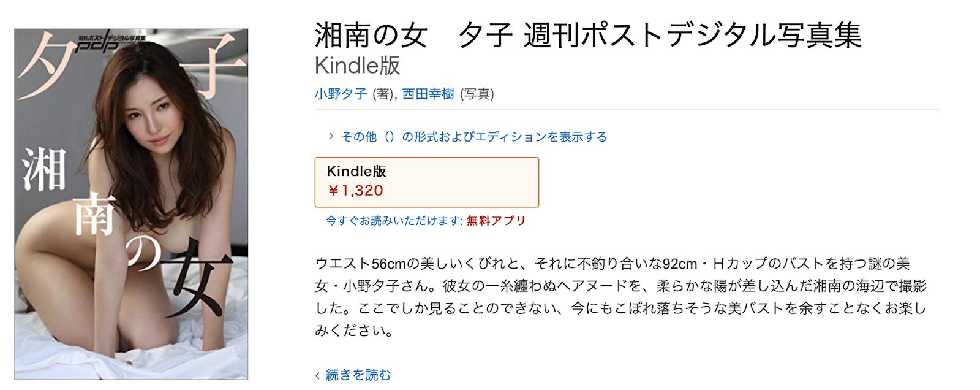The image size is (980, 390).
Task: Click the book cover thumbnail image
Action: [x=131, y=204]
